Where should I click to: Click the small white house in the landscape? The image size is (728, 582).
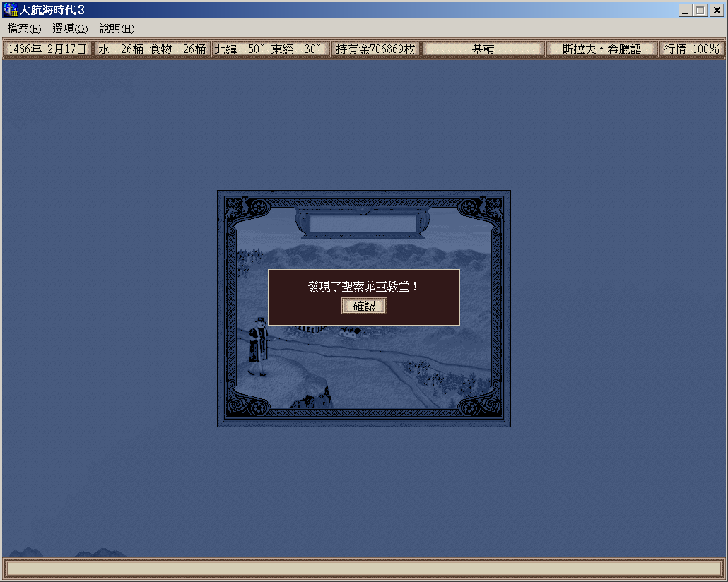tap(351, 331)
